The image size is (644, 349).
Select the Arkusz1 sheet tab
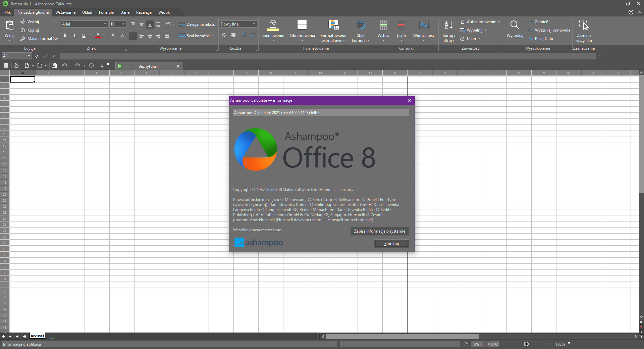tap(37, 336)
